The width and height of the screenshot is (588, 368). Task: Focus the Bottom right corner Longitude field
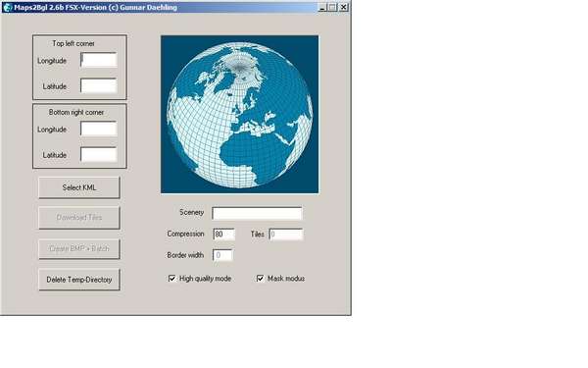click(99, 129)
